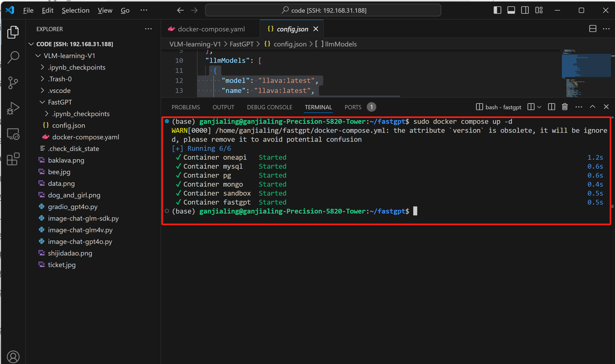Split the editor with the split icon
The height and width of the screenshot is (364, 615).
click(x=593, y=29)
